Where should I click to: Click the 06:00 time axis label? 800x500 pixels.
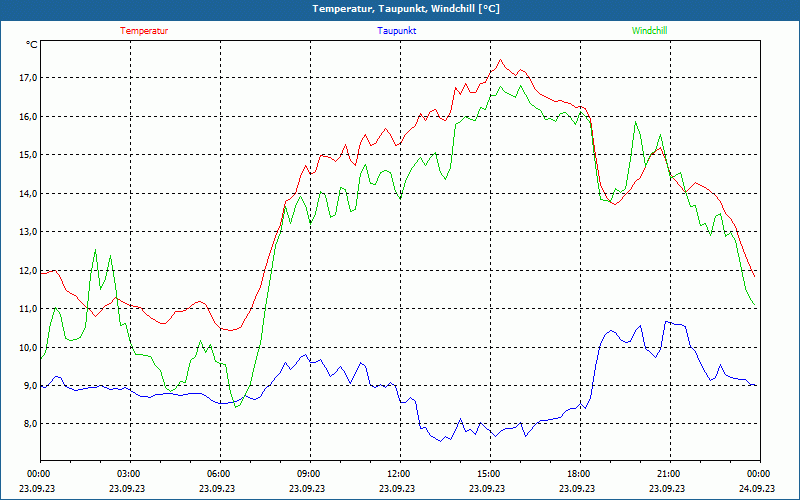[x=220, y=474]
